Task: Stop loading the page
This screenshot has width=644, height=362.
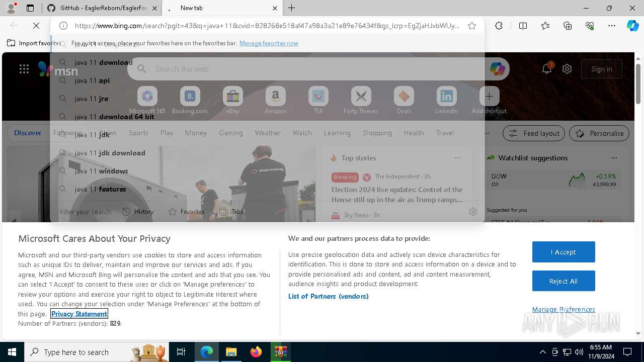Action: (36, 26)
